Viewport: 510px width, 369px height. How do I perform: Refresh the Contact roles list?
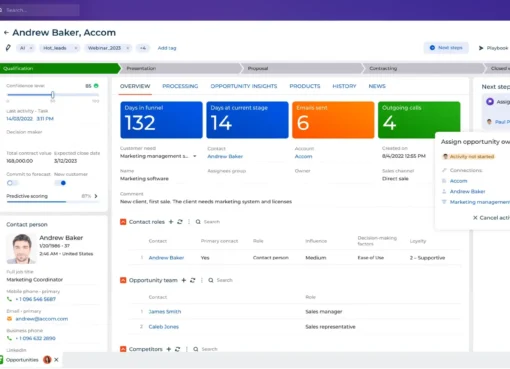click(180, 222)
